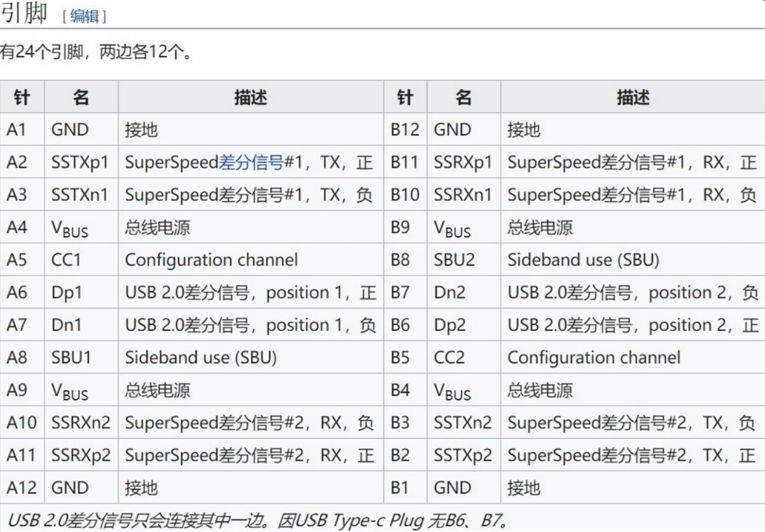Select the SSRXn2 cell in row A10

tap(83, 423)
